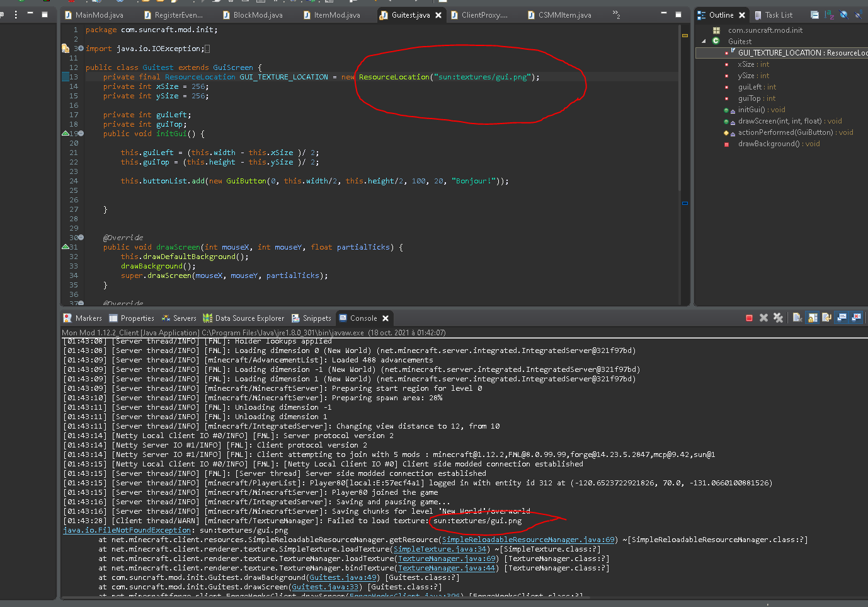868x607 pixels.
Task: Click the warning marker beside the import line
Action: (66, 49)
